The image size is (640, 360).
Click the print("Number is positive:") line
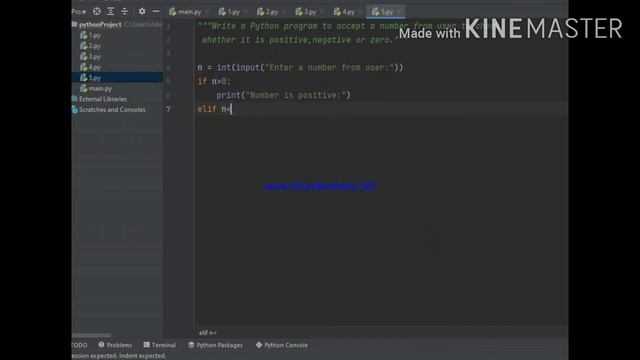tap(284, 95)
